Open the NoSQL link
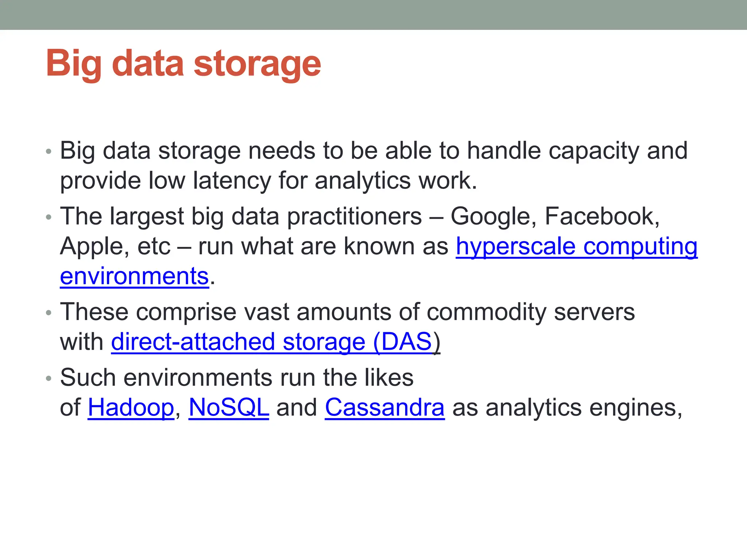Image resolution: width=747 pixels, height=560 pixels. (229, 407)
